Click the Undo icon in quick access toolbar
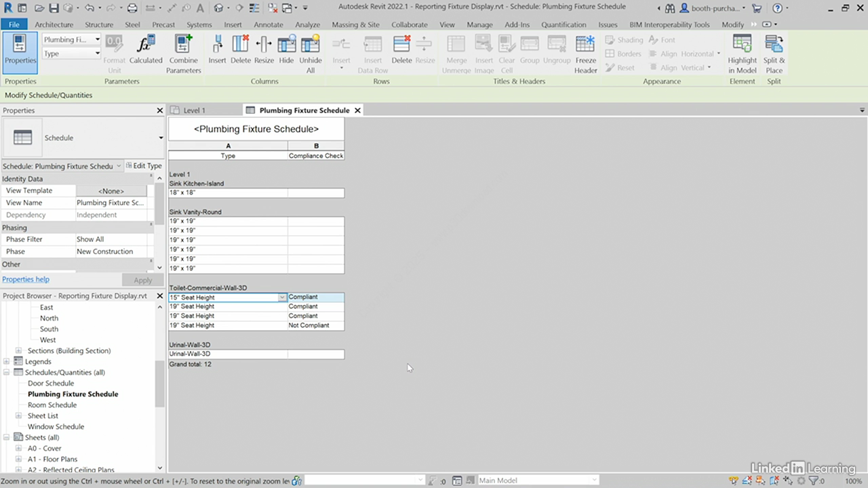This screenshot has height=488, width=868. [89, 8]
